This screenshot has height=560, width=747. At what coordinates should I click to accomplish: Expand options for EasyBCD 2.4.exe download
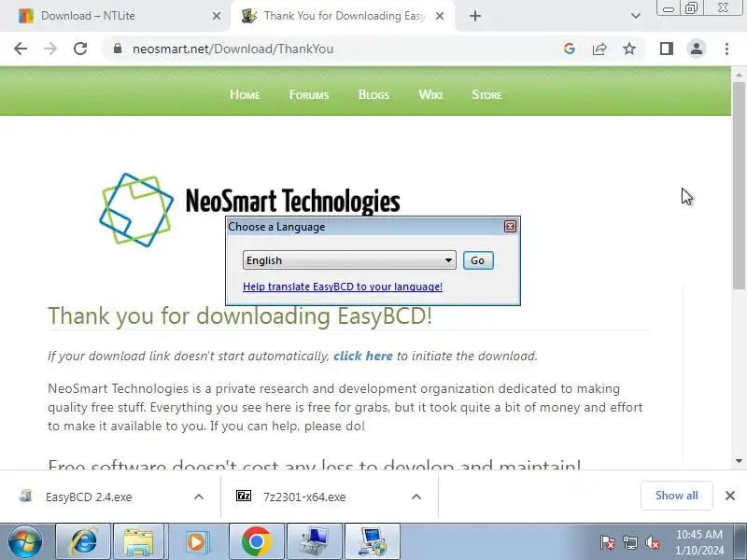tap(199, 497)
